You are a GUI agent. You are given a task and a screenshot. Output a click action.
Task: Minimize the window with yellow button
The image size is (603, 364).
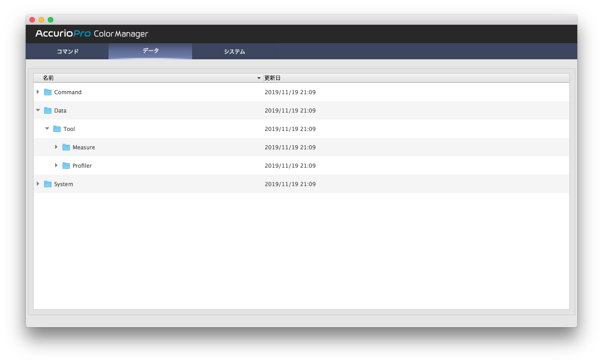coord(41,20)
